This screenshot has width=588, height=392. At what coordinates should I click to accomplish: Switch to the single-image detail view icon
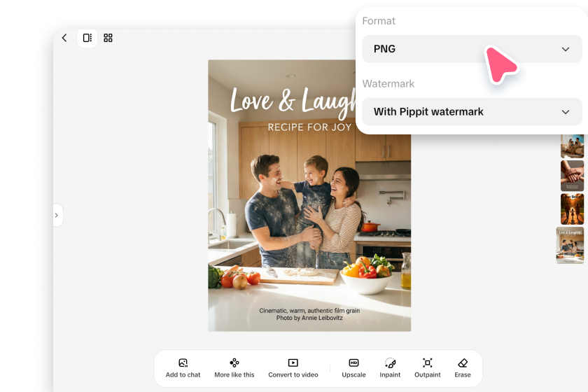[87, 38]
